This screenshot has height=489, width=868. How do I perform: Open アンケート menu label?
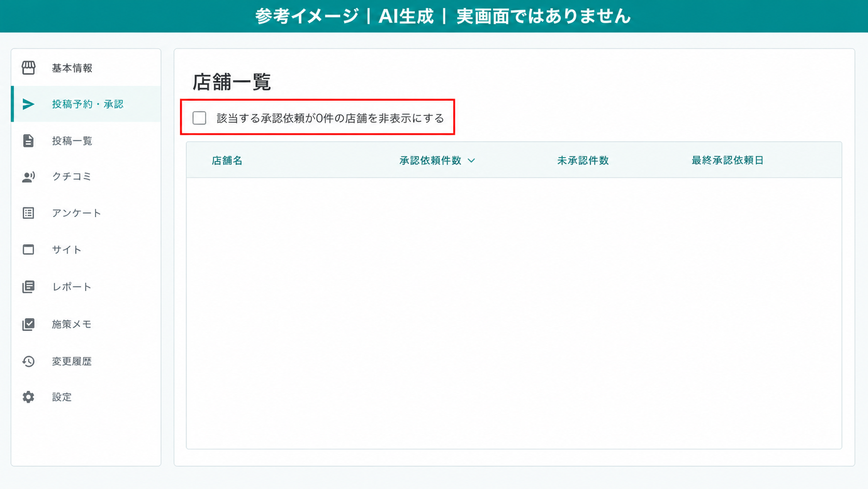click(77, 213)
